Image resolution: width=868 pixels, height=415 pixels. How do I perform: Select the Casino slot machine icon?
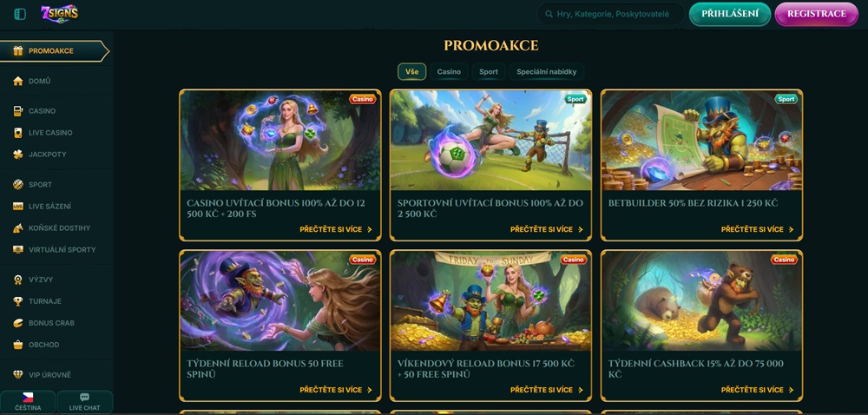click(x=18, y=110)
